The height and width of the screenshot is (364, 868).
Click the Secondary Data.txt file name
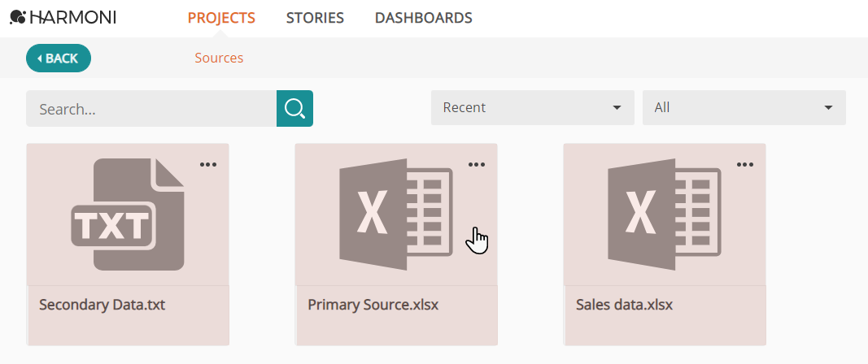(102, 305)
